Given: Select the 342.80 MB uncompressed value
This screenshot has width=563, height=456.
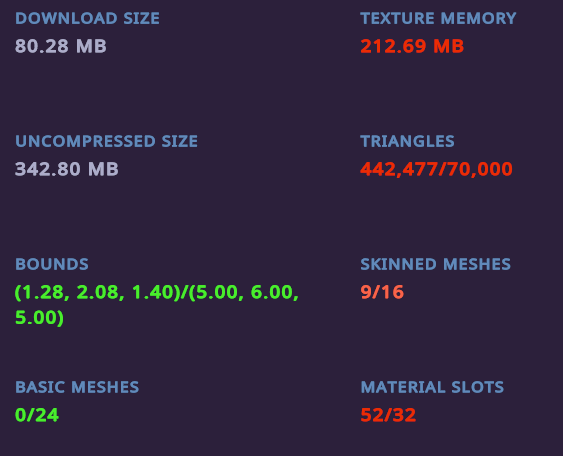Looking at the screenshot, I should coord(66,169).
